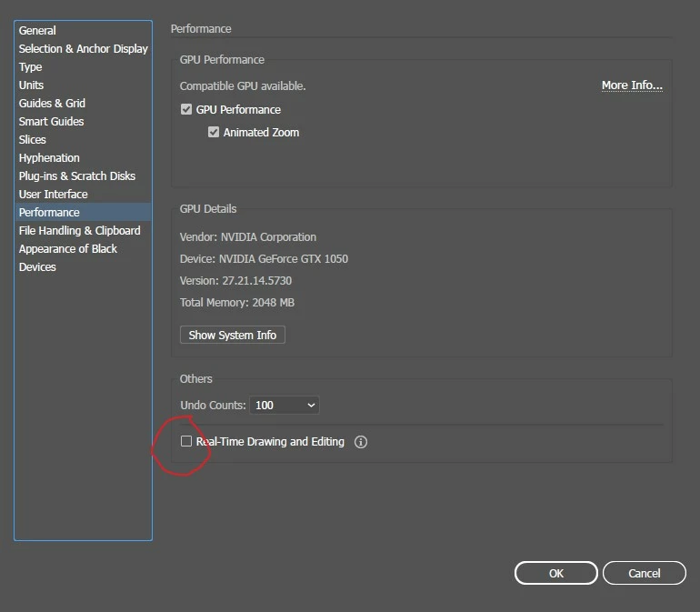
Task: Click the 'Others' section heading
Action: coord(196,379)
